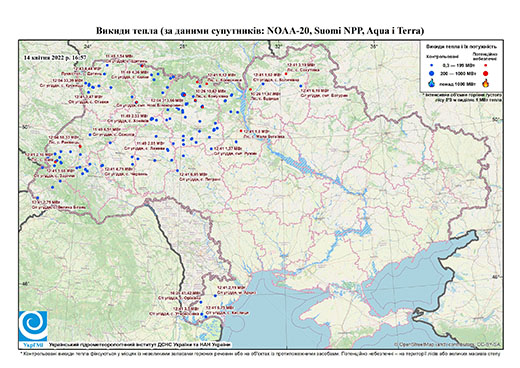Click the legend's 200 — 1000 MW range label

pos(459,73)
